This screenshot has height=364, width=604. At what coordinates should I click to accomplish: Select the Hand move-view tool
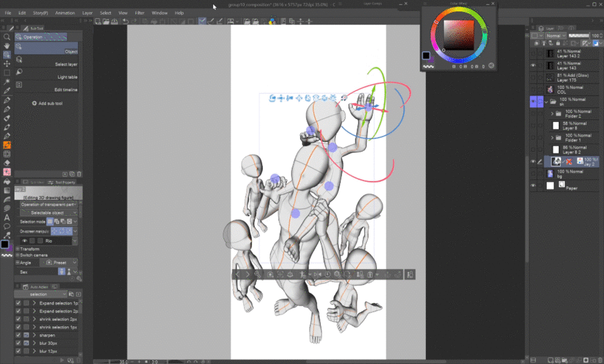pos(6,46)
